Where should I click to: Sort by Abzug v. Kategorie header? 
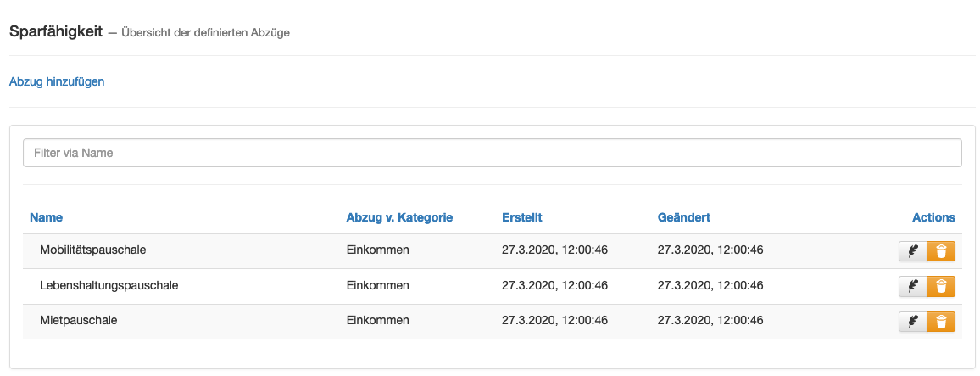[x=399, y=218]
